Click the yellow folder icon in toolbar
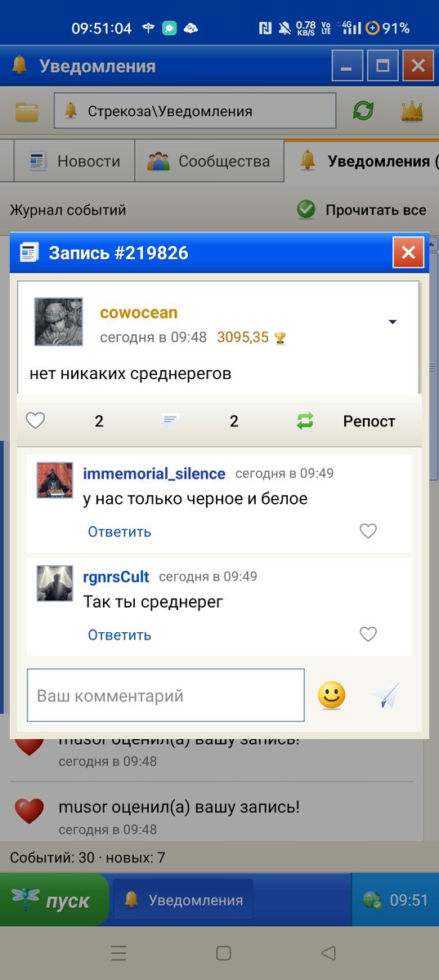 click(27, 111)
